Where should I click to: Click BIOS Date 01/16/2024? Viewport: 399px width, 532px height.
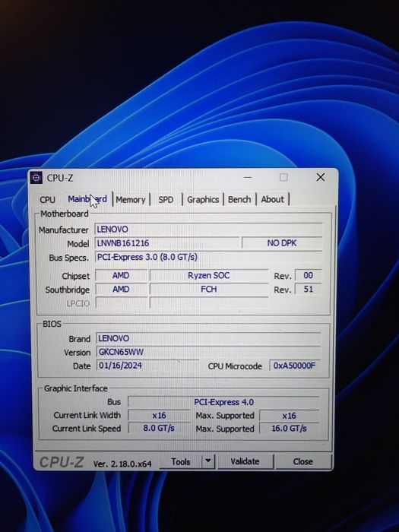147,366
